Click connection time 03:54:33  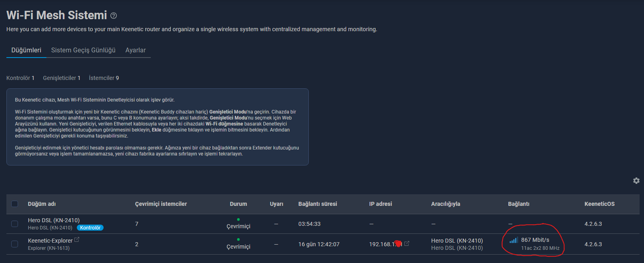(x=310, y=224)
